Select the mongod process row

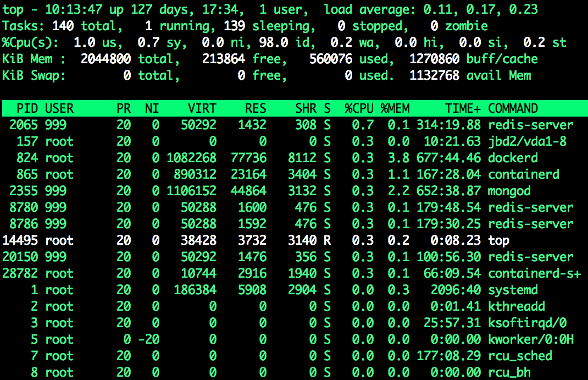click(275, 191)
